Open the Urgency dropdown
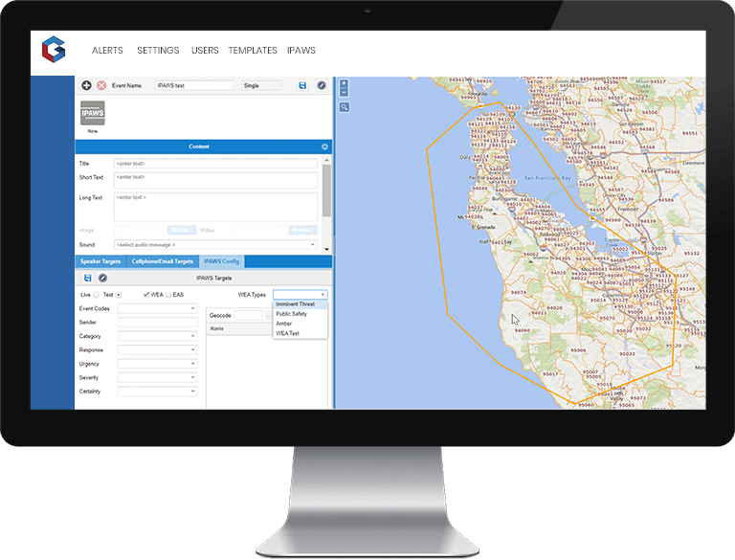The height and width of the screenshot is (560, 735). (x=158, y=364)
